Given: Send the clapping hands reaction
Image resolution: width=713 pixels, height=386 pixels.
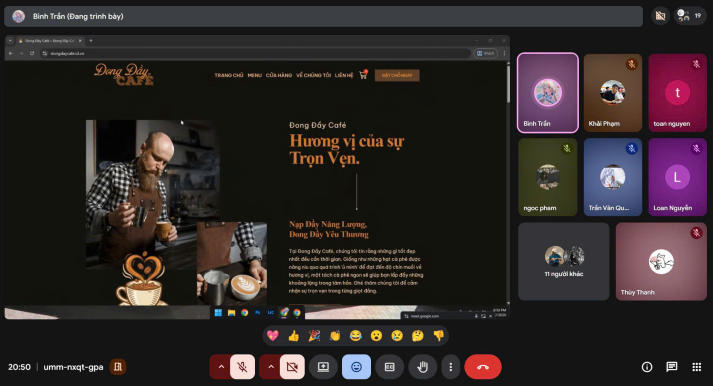Looking at the screenshot, I should point(335,336).
